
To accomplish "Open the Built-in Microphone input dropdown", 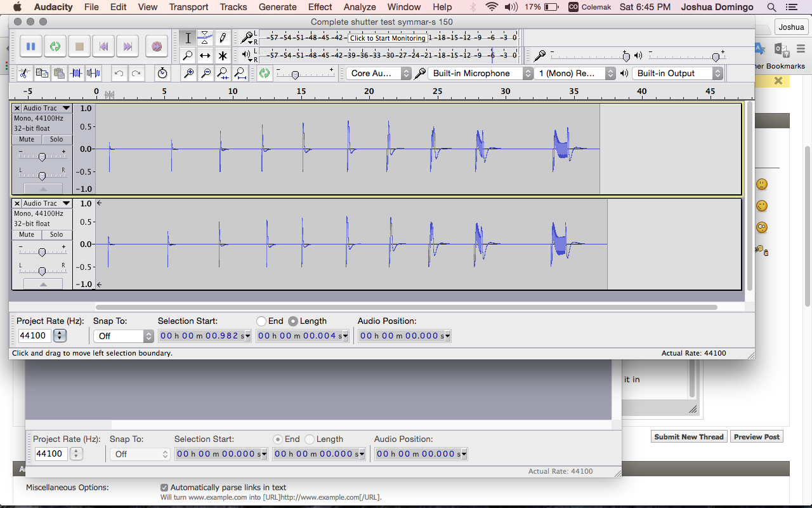I will coord(480,74).
